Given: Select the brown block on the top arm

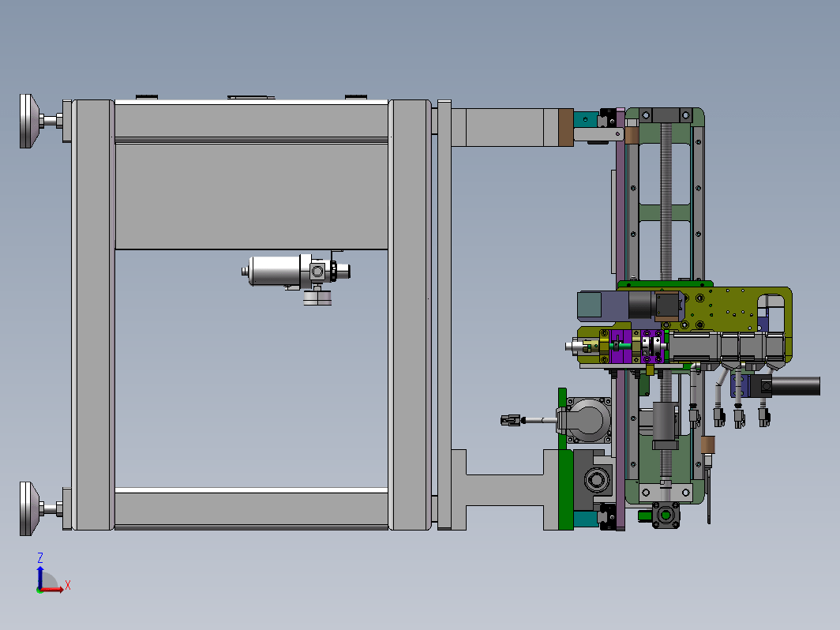Looking at the screenshot, I should [x=566, y=128].
